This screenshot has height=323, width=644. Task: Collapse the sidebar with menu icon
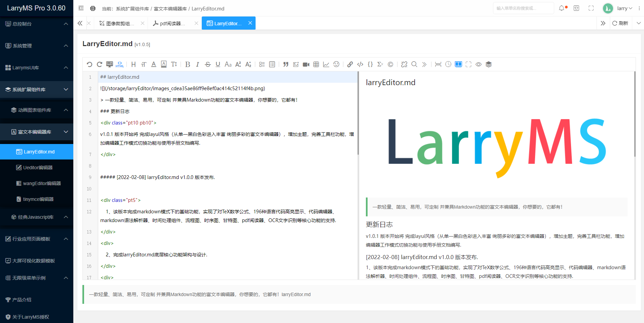81,8
